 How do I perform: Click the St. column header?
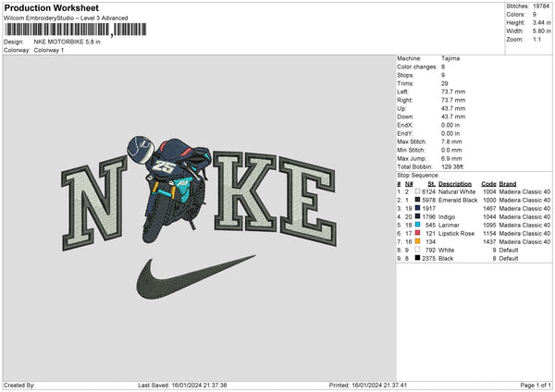pos(431,184)
